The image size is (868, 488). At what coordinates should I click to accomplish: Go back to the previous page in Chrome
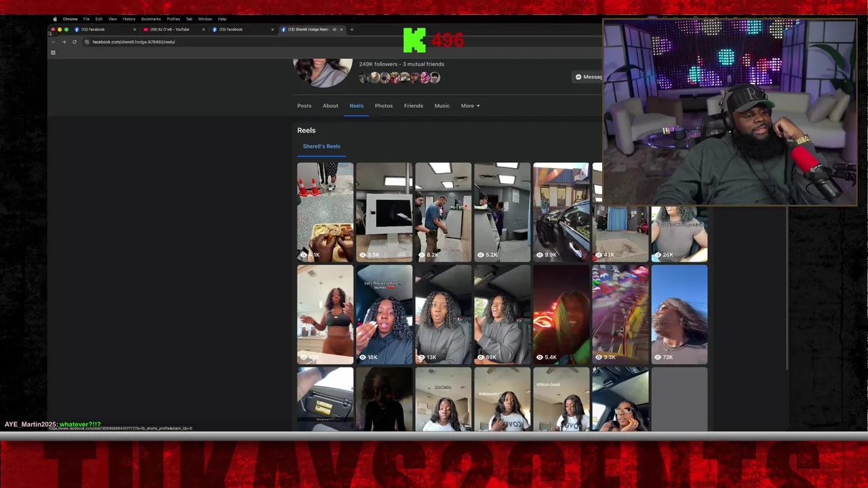(54, 42)
